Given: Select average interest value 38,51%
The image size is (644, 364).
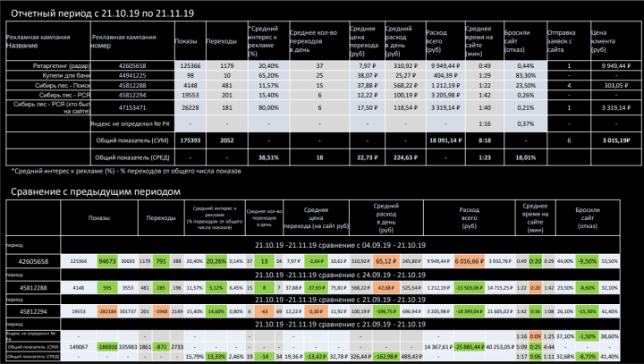Looking at the screenshot, I should click(268, 157).
